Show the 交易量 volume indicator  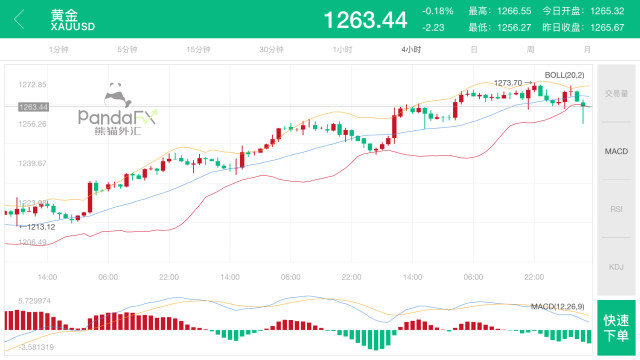tap(616, 93)
